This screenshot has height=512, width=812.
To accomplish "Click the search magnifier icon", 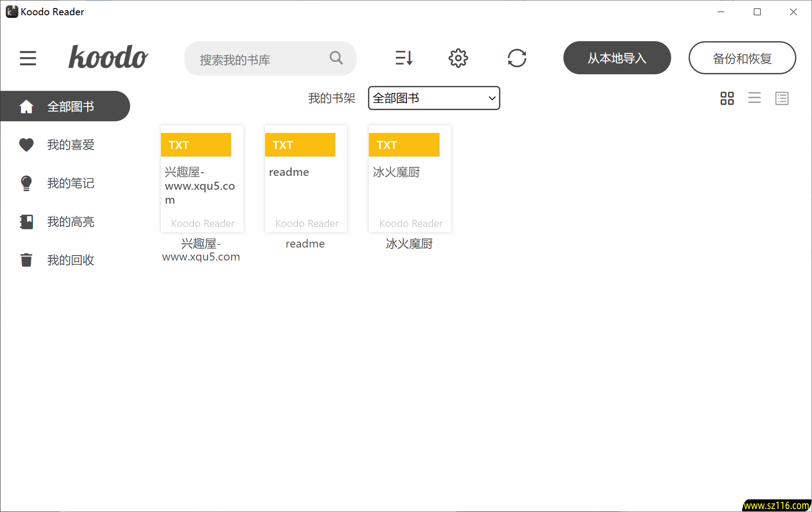I will point(336,58).
